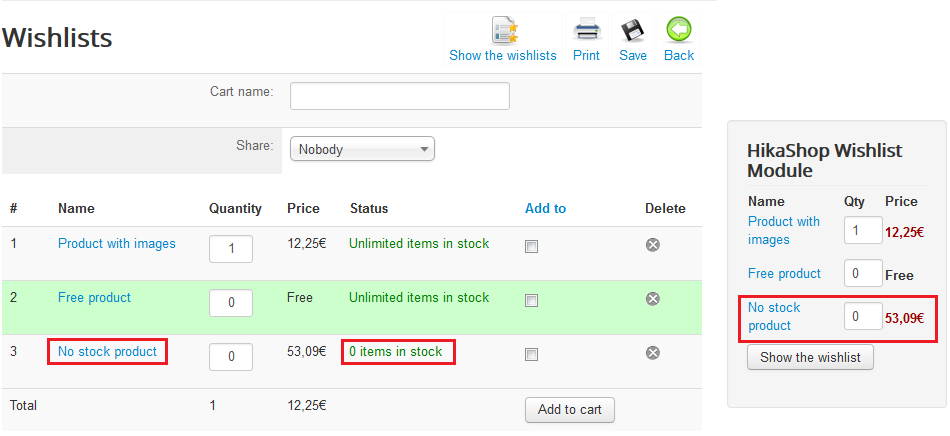Delete No stock product via its X icon
The image size is (950, 436).
[x=653, y=352]
